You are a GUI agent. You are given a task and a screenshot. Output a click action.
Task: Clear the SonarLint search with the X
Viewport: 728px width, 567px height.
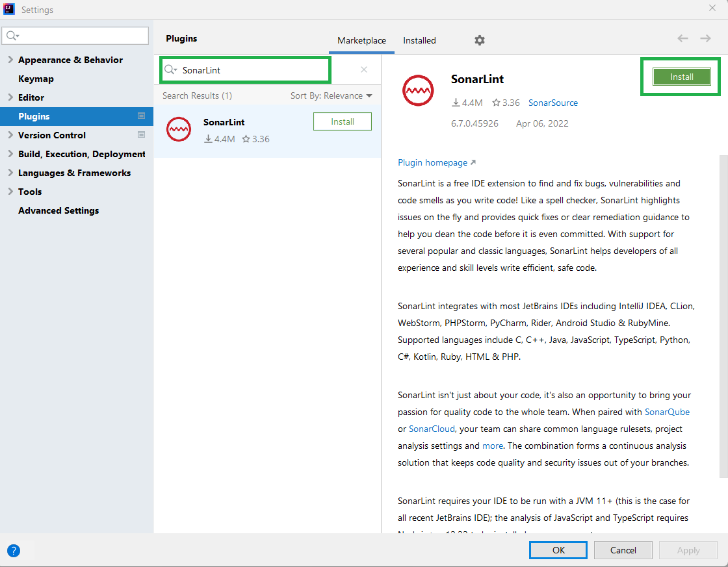click(x=364, y=69)
